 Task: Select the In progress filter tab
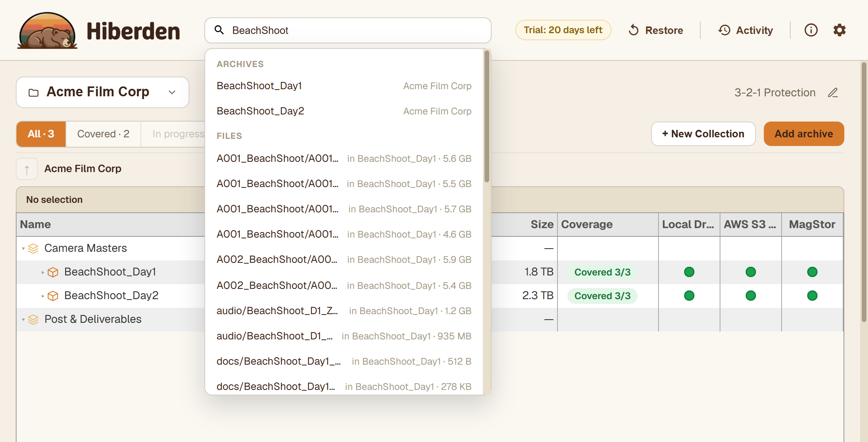pyautogui.click(x=173, y=134)
